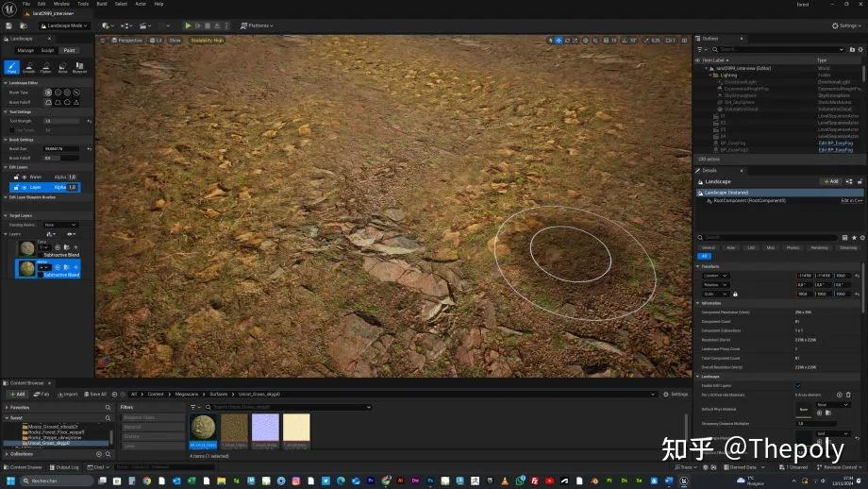868x489 pixels.
Task: Pick the Linear brush falloff icon
Action: 58,103
